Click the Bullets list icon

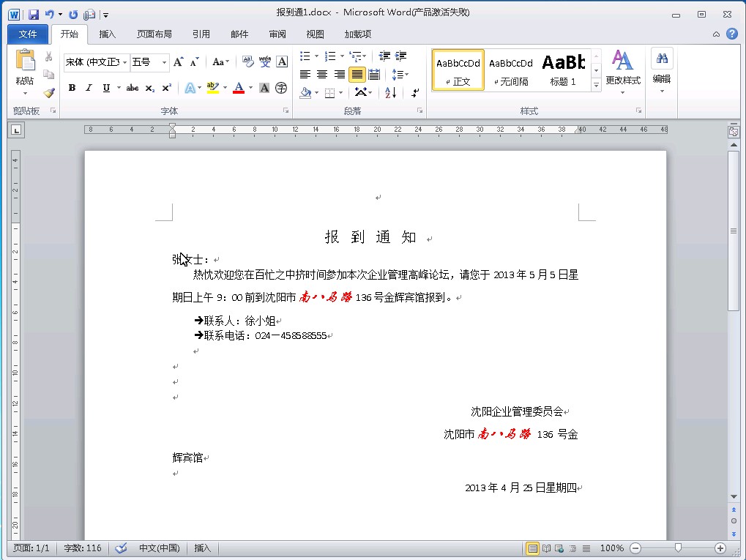305,56
